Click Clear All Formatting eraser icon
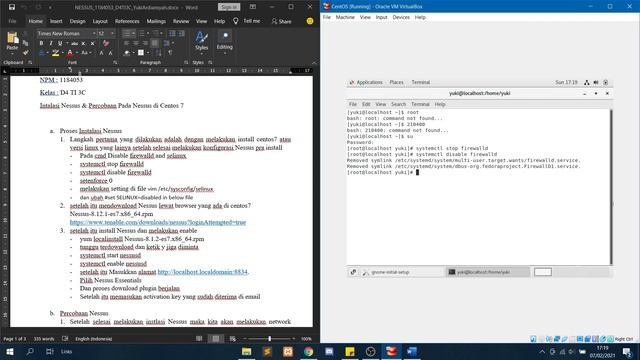The width and height of the screenshot is (640, 360). 106,43
